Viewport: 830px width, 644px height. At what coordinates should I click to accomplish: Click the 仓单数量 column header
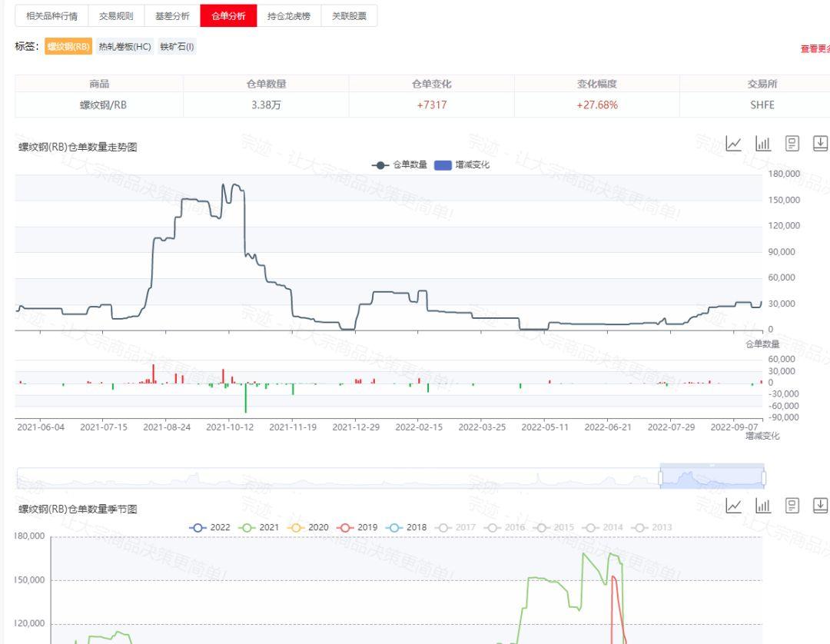[x=266, y=84]
